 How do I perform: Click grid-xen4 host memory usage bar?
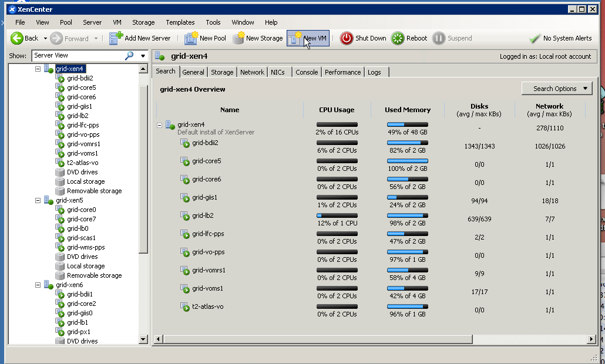point(408,124)
